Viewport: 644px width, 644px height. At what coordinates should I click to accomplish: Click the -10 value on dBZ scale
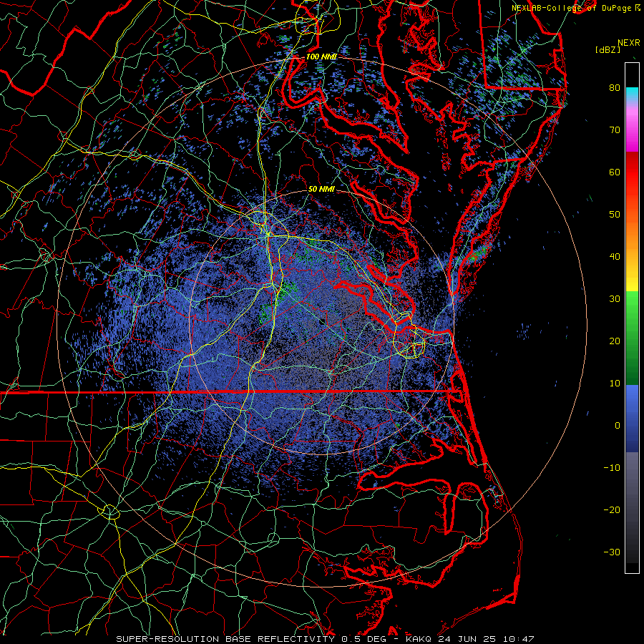point(612,468)
